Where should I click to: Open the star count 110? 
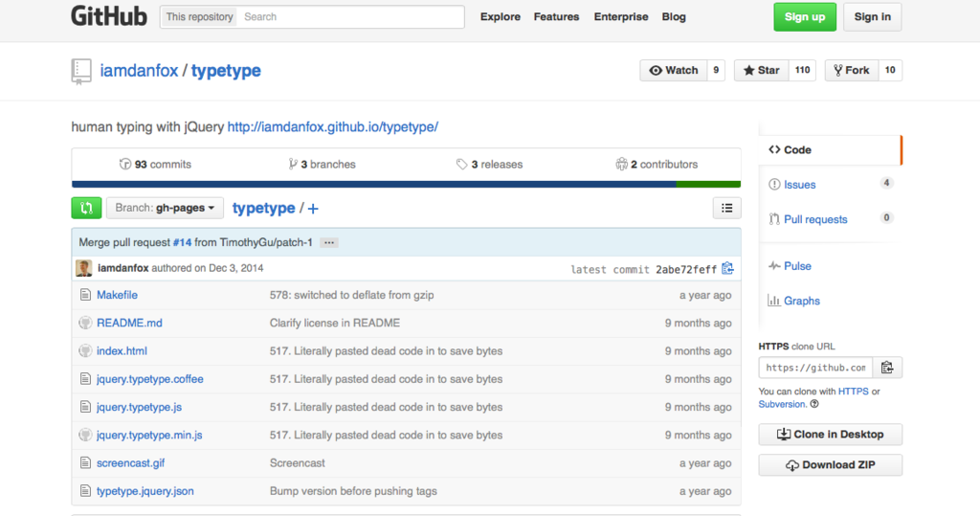tap(803, 70)
